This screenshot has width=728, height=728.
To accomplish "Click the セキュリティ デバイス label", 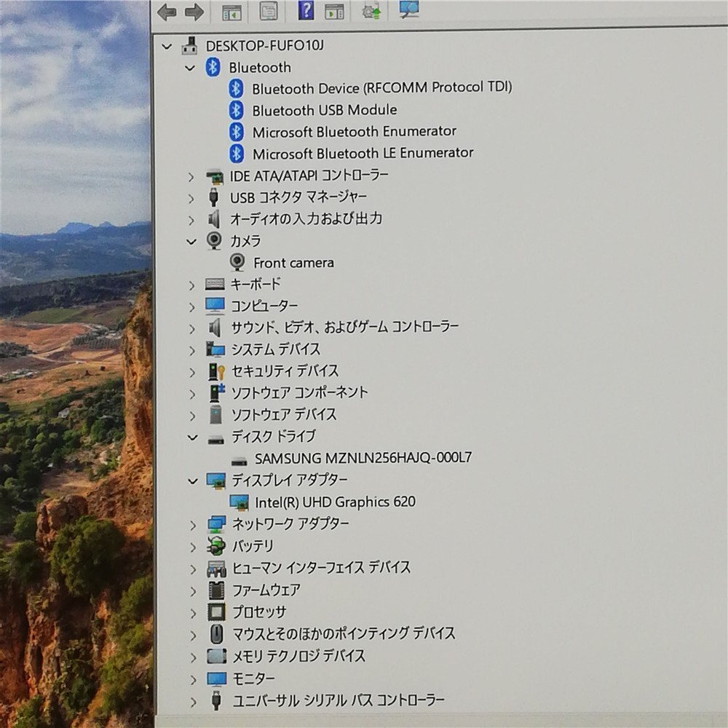I will pos(285,371).
